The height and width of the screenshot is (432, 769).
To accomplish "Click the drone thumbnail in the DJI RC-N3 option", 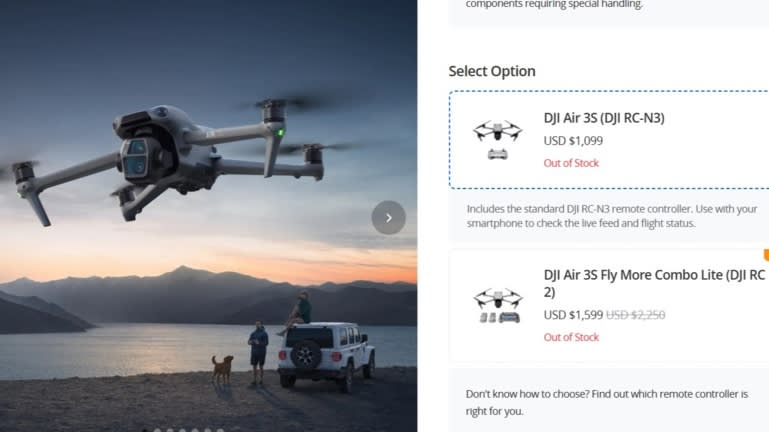I will (498, 140).
